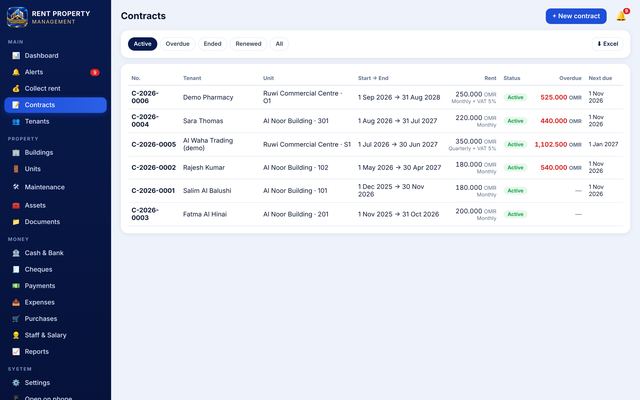Click the Documents folder icon
Image resolution: width=640 pixels, height=400 pixels.
coord(16,222)
